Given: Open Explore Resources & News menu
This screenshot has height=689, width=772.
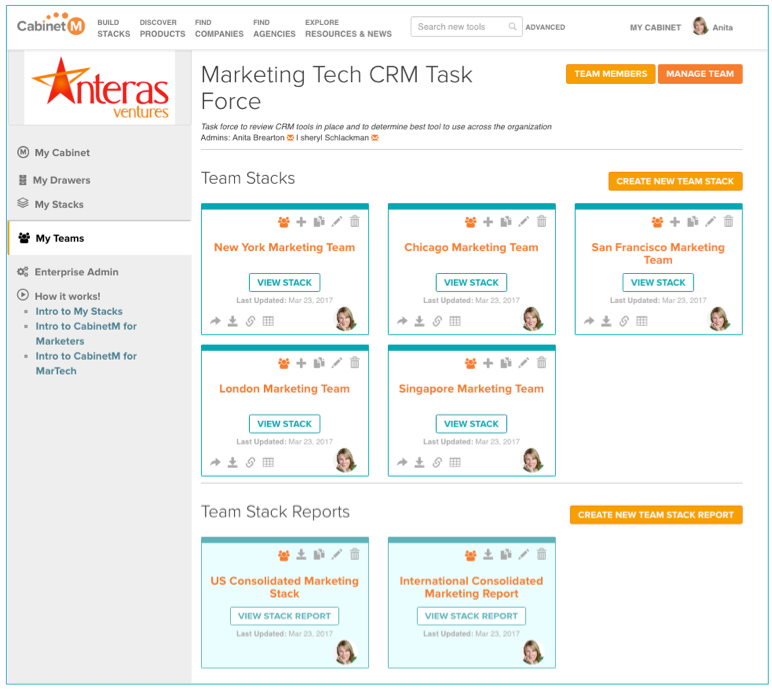Looking at the screenshot, I should point(348,28).
